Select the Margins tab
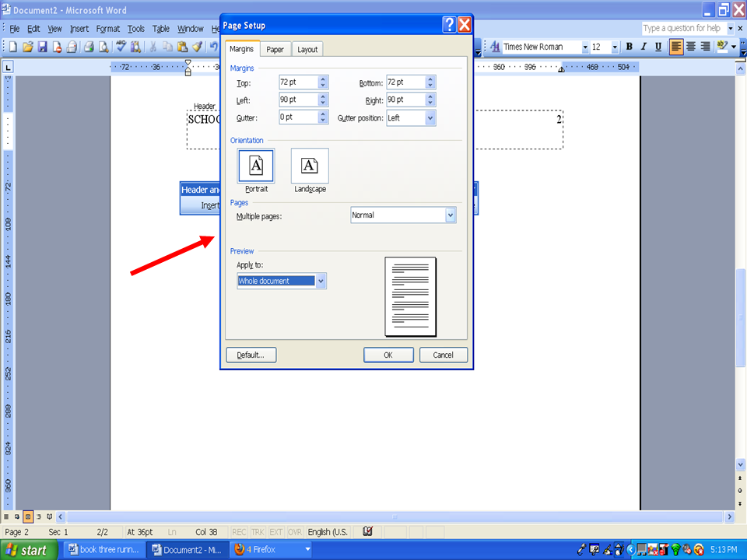Screen dimensions: 747x560 click(241, 49)
